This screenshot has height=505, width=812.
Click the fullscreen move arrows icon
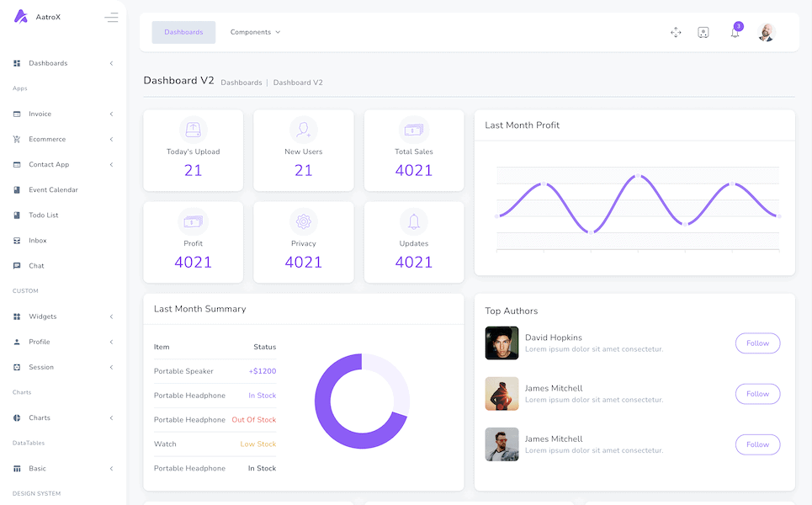click(676, 32)
